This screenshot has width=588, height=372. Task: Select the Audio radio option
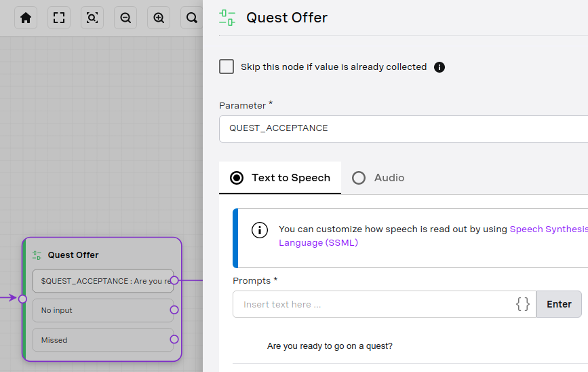[359, 178]
